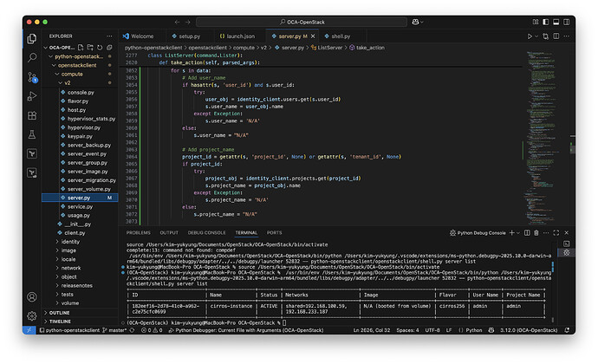Click the Copilot icon in title bar
The width and height of the screenshot is (598, 364).
[415, 23]
